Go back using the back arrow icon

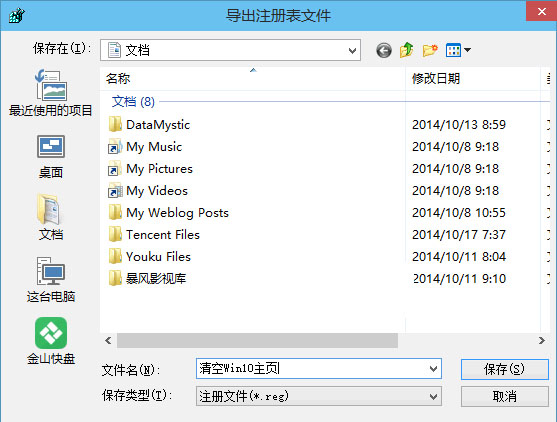tap(384, 50)
